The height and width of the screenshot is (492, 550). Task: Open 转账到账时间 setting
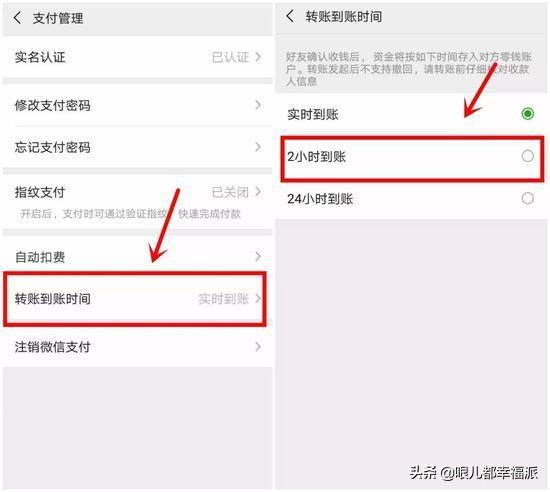(x=137, y=299)
